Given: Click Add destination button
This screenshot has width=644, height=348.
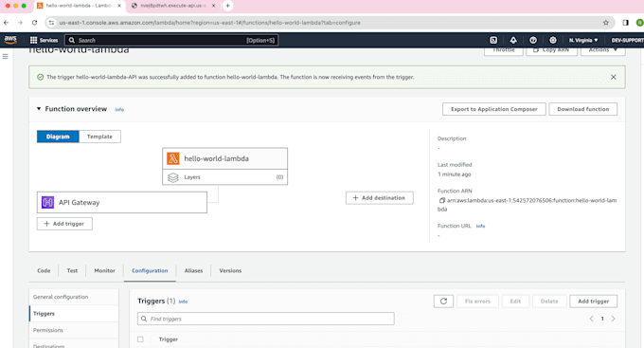Looking at the screenshot, I should coord(380,198).
